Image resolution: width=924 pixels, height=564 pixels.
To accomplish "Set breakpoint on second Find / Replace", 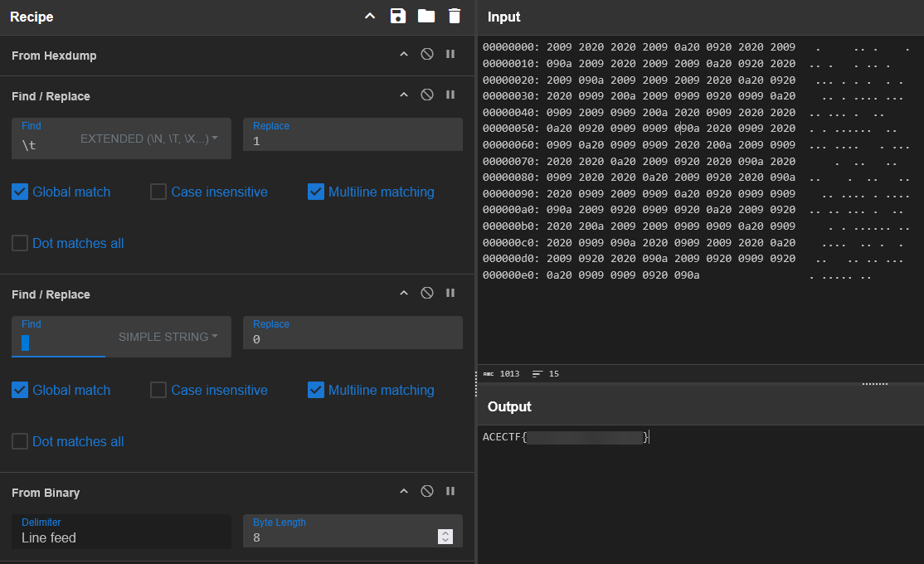I will (x=450, y=294).
